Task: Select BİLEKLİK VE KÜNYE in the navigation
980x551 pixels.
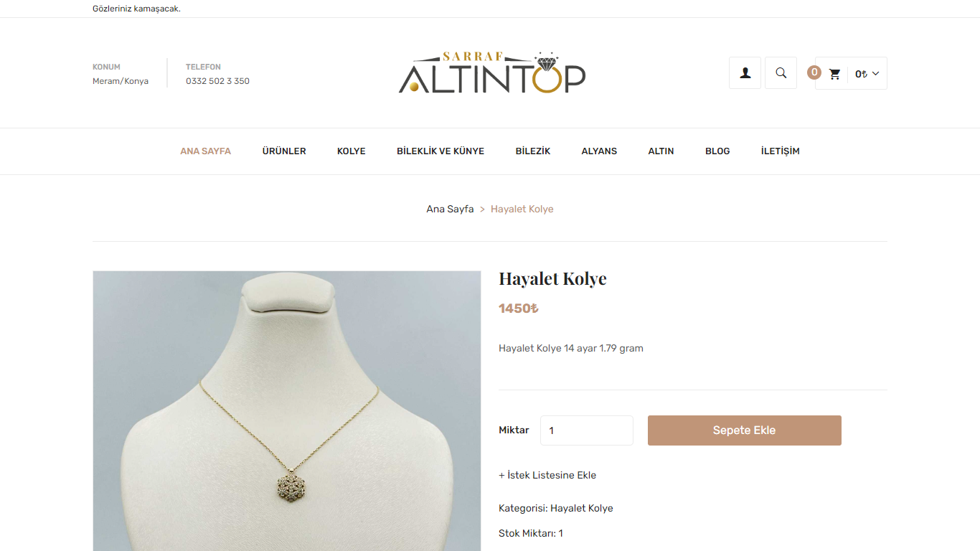Action: point(440,151)
